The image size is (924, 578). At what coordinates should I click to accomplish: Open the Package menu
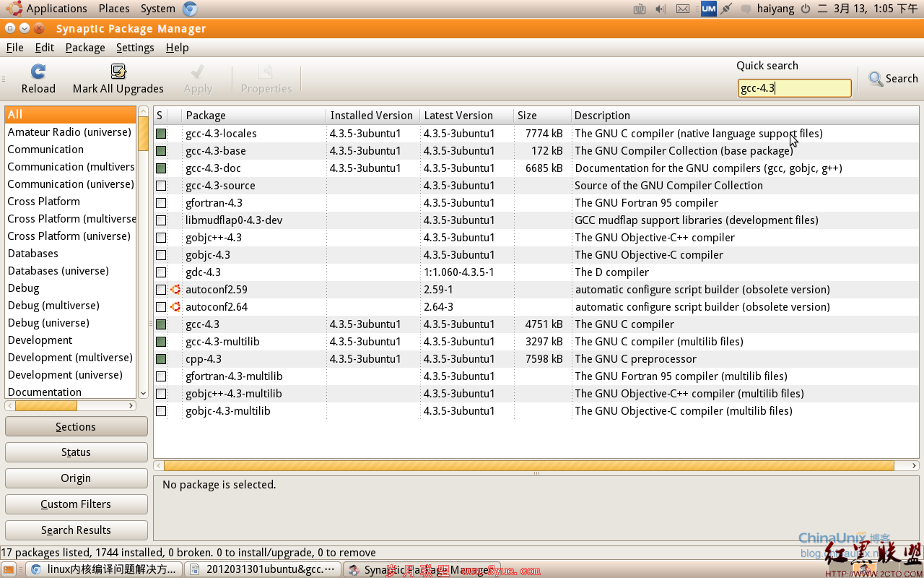click(x=85, y=48)
